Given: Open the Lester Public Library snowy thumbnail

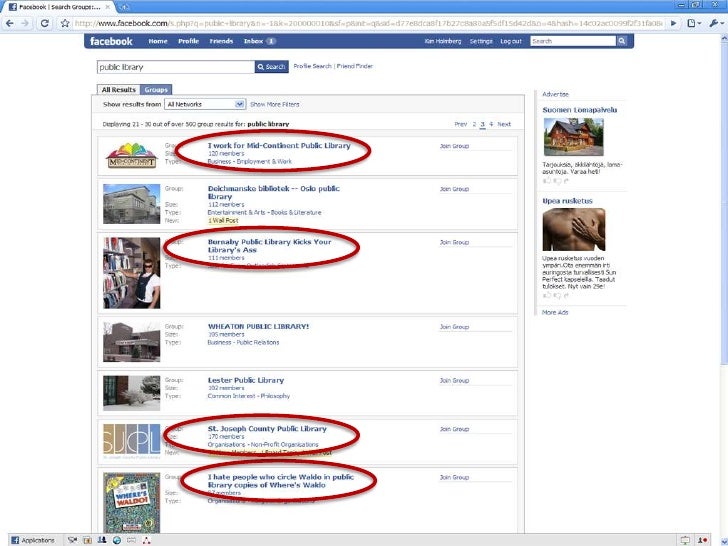Looking at the screenshot, I should coord(131,393).
